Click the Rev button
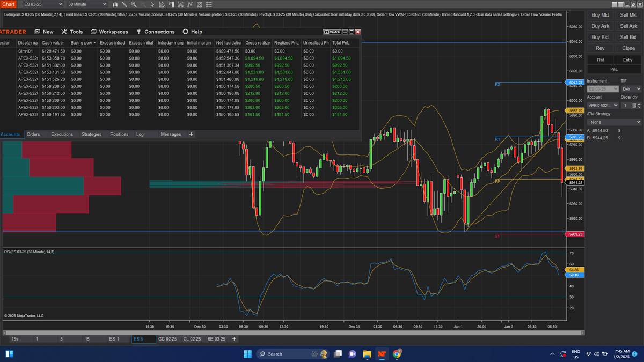The image size is (644, 362). (600, 48)
